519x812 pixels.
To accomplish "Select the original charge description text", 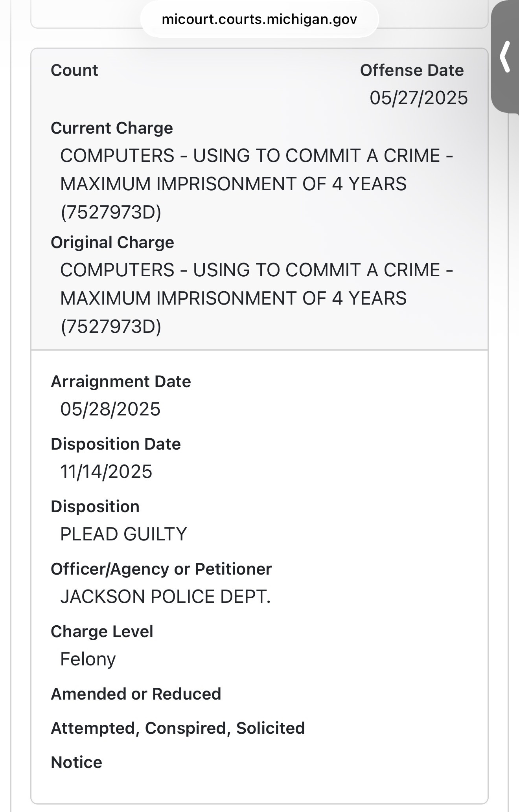I will coord(256,298).
